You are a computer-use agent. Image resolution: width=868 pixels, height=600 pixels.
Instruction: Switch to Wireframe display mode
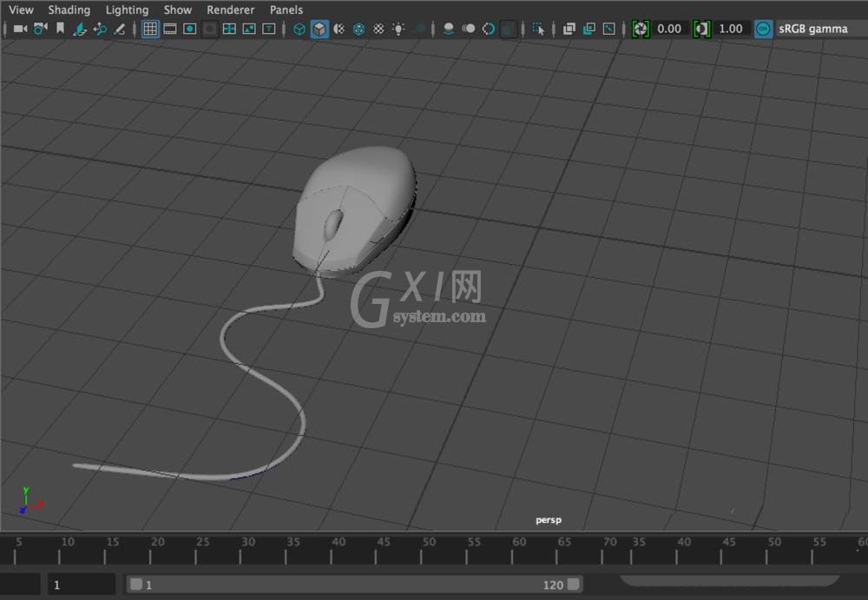pyautogui.click(x=299, y=29)
